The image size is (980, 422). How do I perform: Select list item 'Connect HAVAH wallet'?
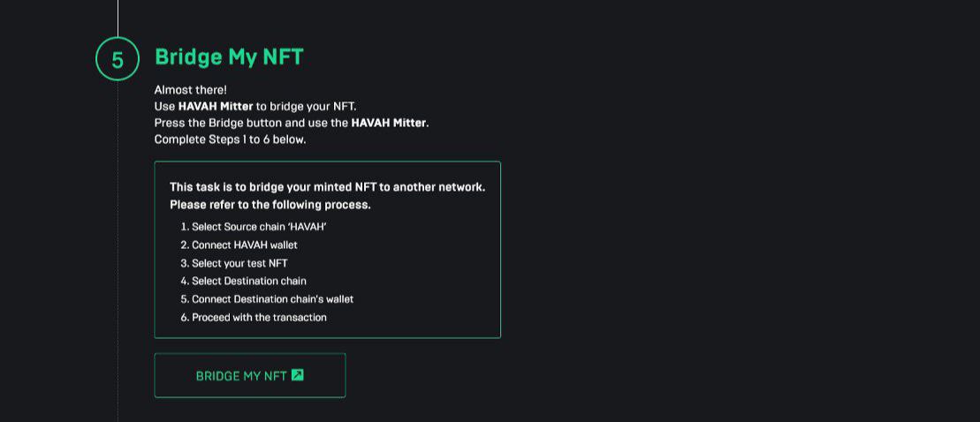244,245
